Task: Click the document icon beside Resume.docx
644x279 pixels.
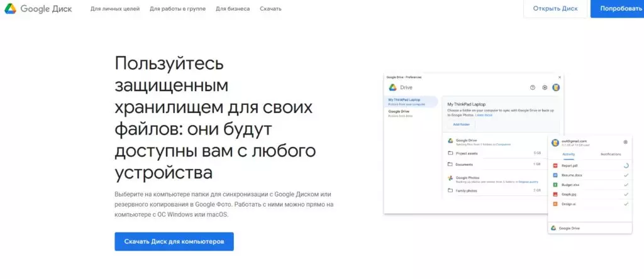Action: click(x=555, y=175)
